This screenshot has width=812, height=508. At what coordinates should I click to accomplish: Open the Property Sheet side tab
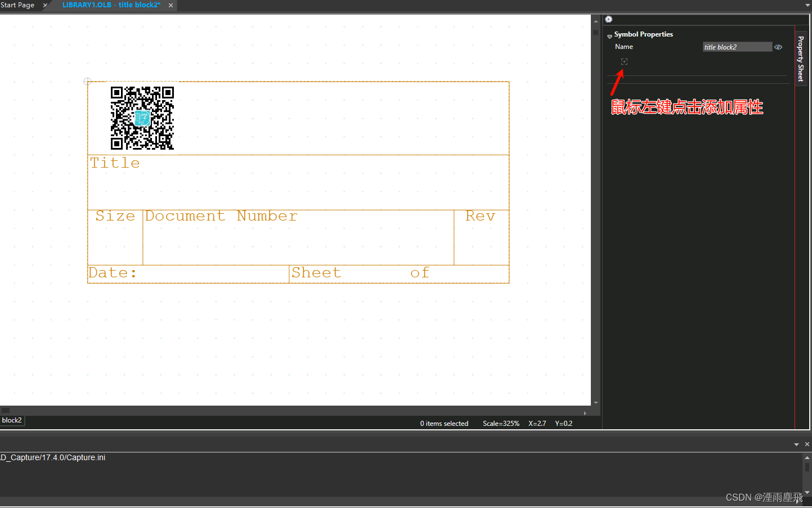coord(801,59)
